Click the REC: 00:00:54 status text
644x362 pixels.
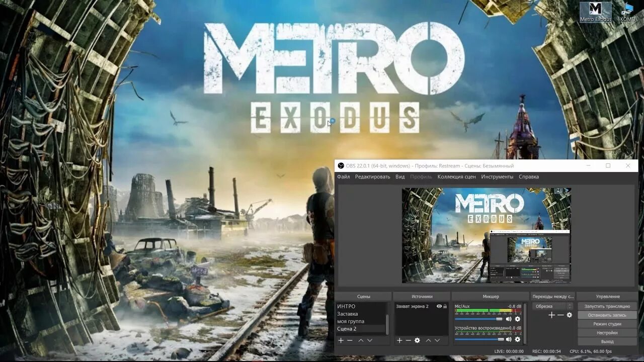(x=546, y=351)
